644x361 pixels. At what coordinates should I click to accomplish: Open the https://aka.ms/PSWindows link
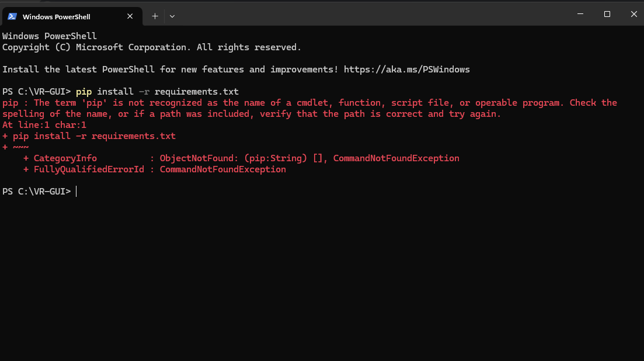[x=406, y=70]
